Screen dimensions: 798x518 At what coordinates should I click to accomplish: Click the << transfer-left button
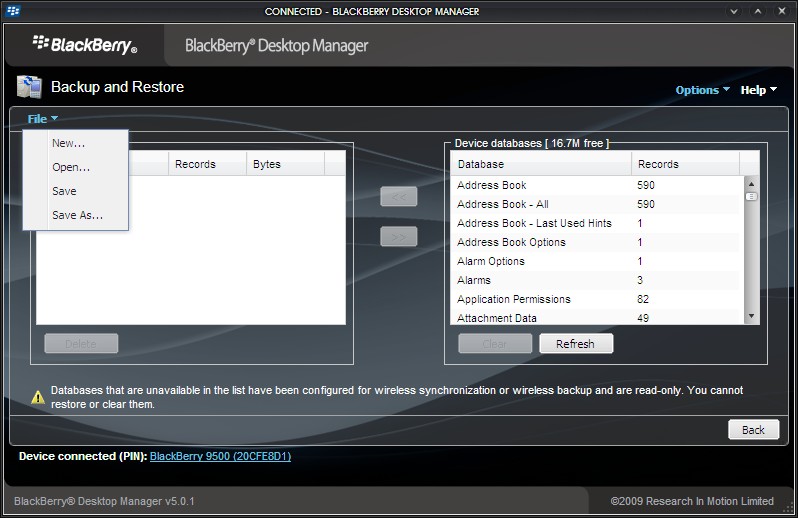point(398,196)
